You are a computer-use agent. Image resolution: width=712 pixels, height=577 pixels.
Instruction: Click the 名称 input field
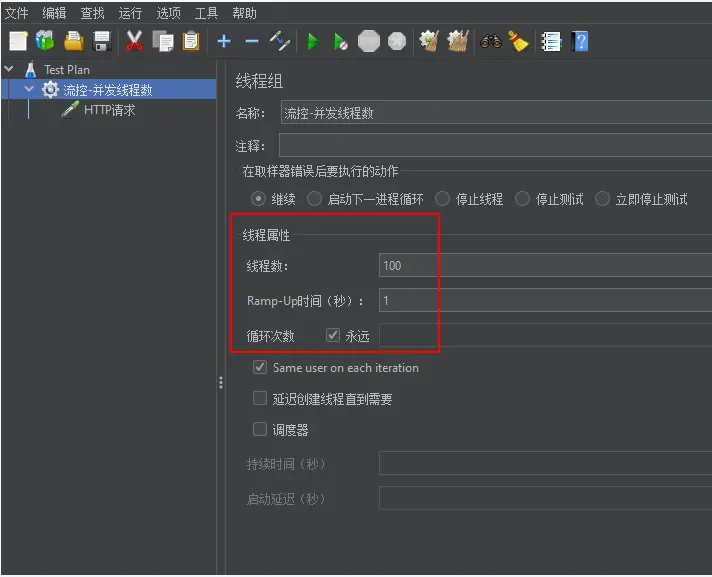(x=496, y=113)
